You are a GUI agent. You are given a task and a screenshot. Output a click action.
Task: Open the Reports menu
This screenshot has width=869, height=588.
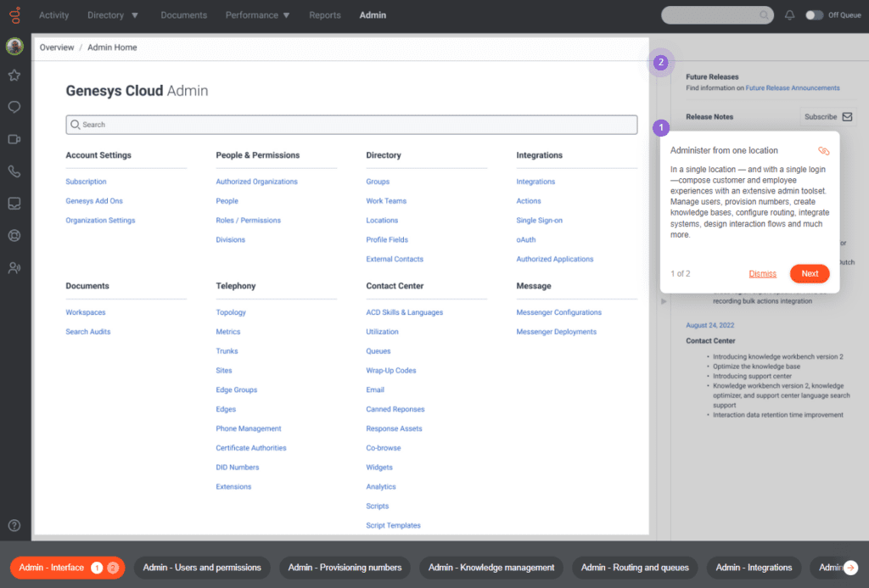tap(325, 15)
